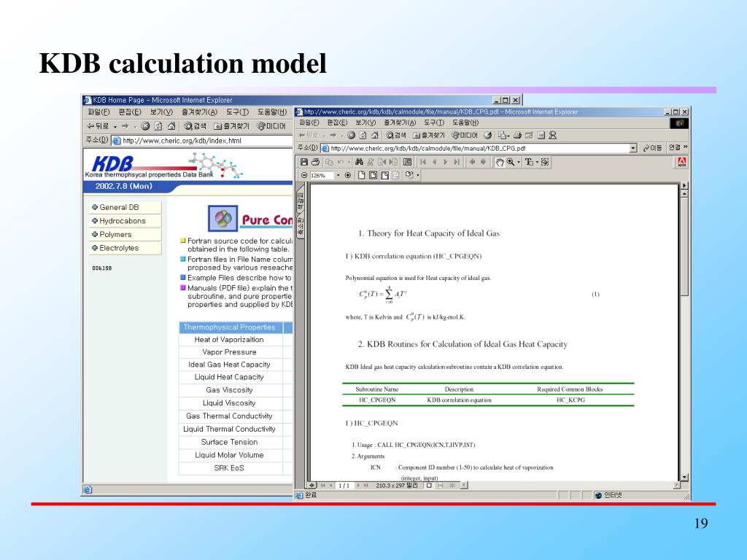
Task: Set Fit Width page view
Action: point(384,175)
